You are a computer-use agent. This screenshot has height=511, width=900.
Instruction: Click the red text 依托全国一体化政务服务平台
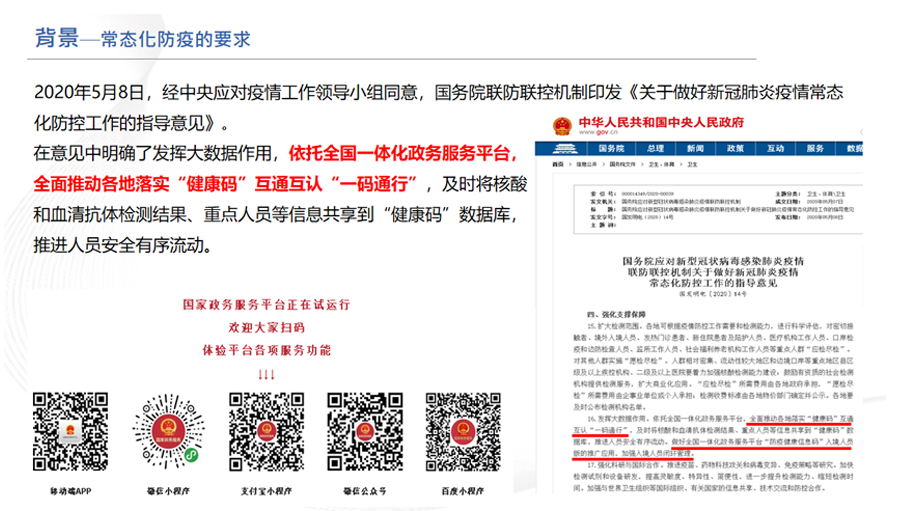coord(399,153)
